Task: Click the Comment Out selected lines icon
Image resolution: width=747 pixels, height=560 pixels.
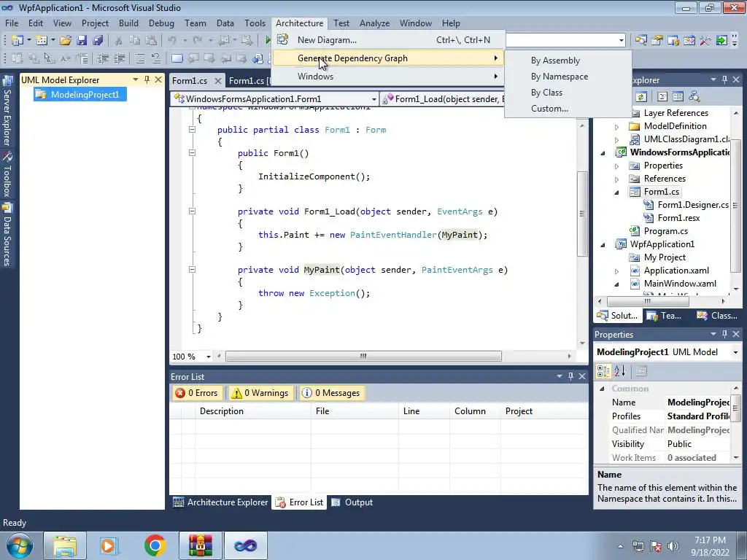Action: [x=139, y=58]
